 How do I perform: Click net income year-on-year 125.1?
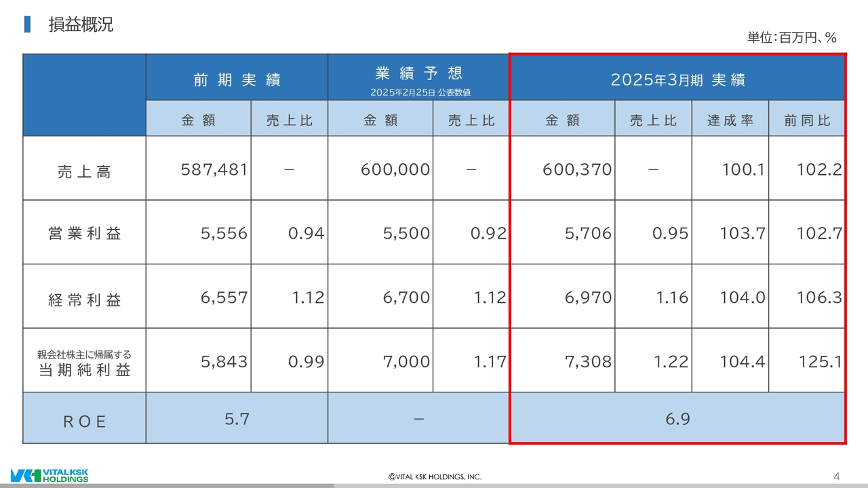[x=821, y=362]
